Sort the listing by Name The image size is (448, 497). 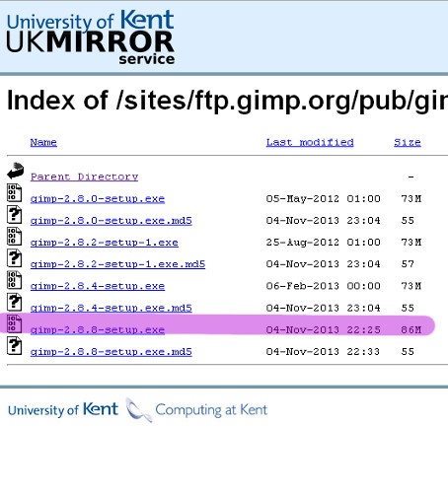point(43,142)
